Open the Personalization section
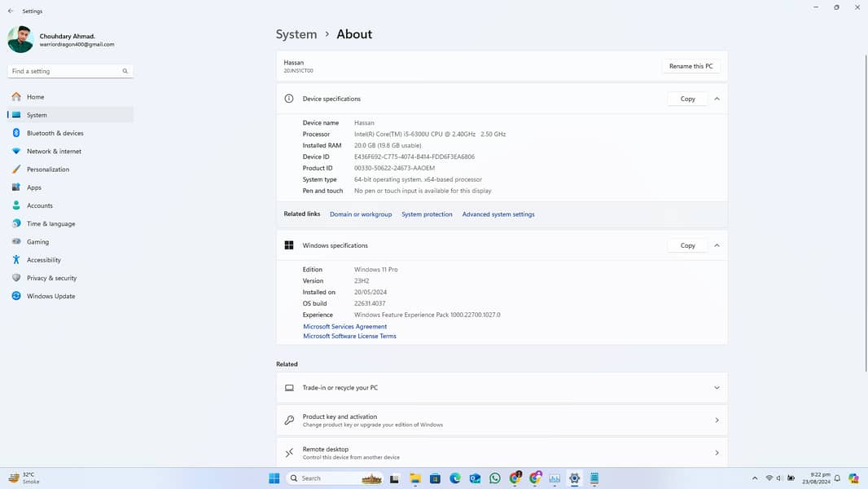The width and height of the screenshot is (868, 489). pyautogui.click(x=47, y=170)
